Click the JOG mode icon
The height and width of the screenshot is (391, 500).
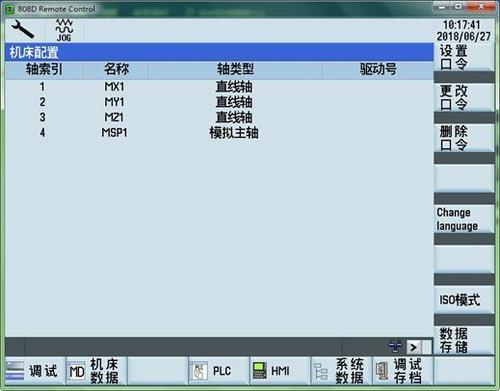coord(64,30)
